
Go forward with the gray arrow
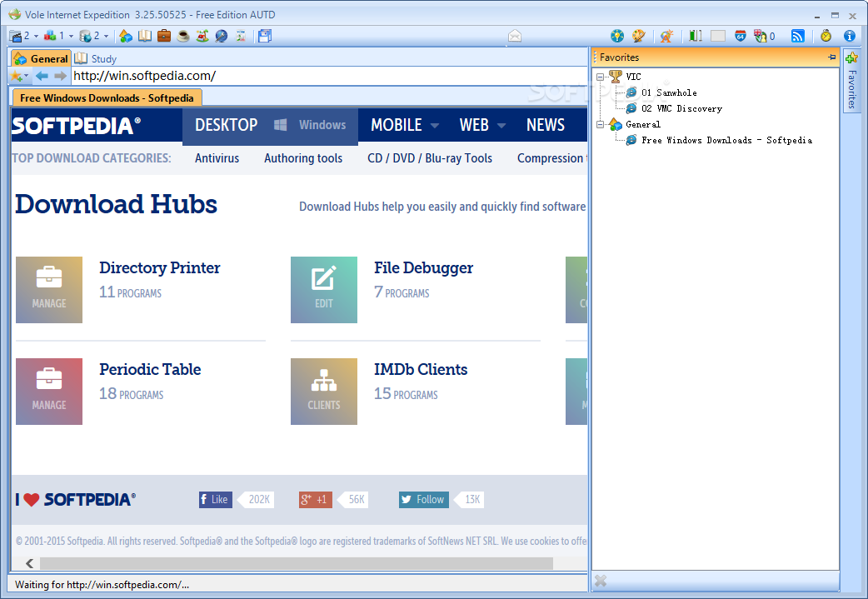60,76
